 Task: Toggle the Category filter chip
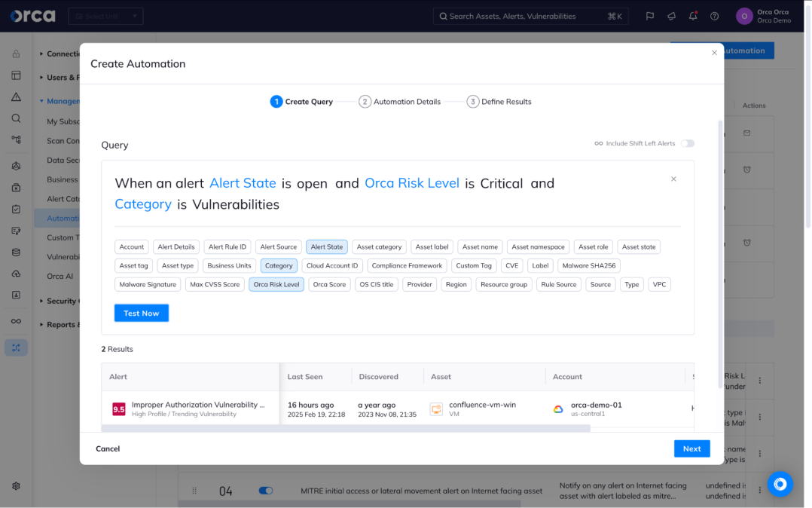pos(279,265)
